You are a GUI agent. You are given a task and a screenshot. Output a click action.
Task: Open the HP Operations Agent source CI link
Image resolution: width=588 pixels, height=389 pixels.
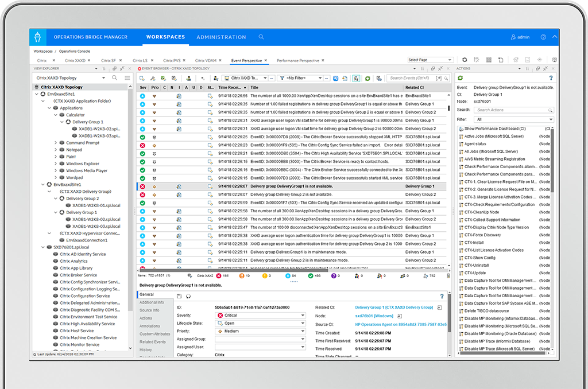[x=401, y=325]
